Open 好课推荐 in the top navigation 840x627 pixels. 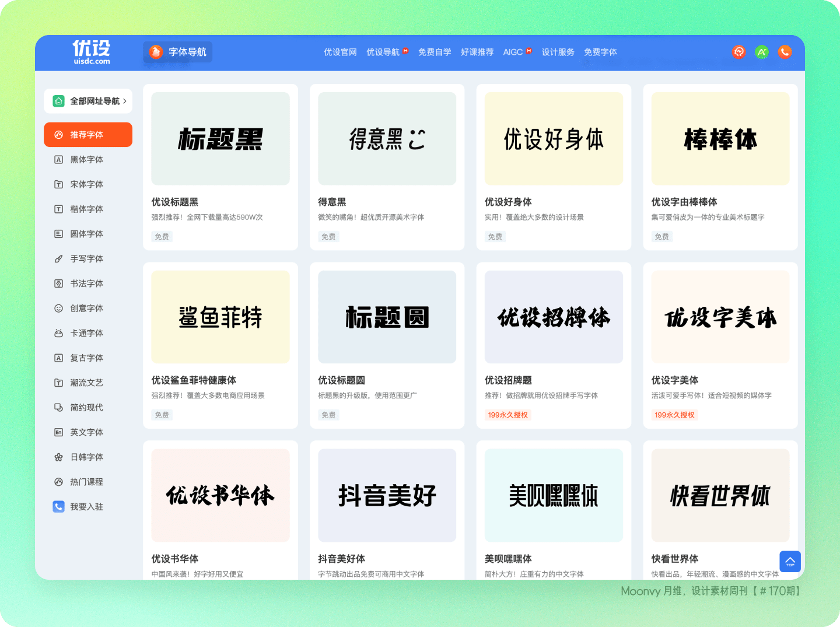pos(477,52)
